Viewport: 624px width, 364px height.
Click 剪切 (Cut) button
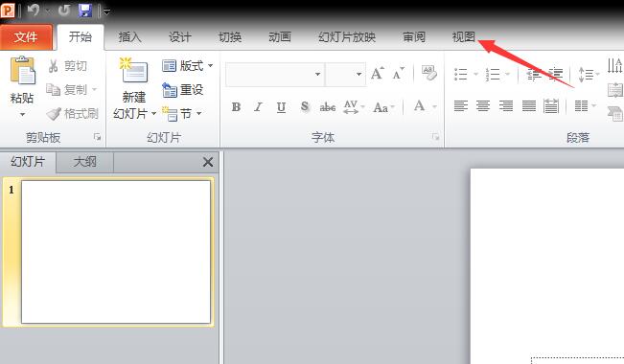pyautogui.click(x=68, y=66)
